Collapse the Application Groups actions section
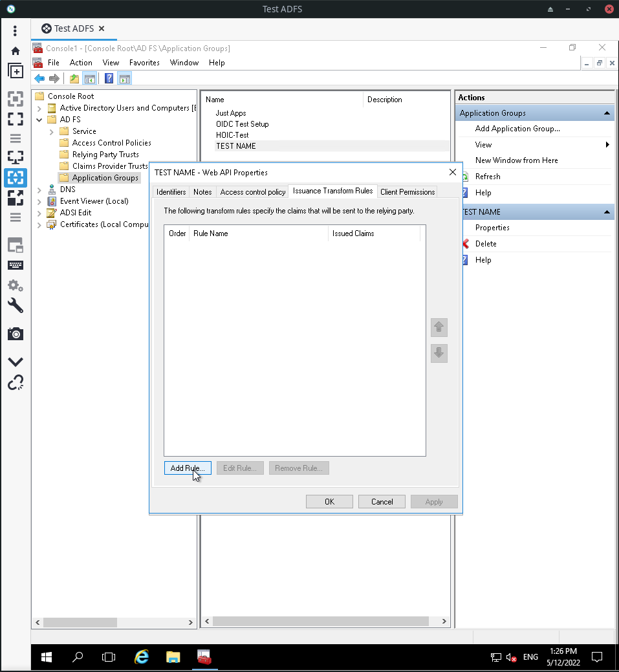The width and height of the screenshot is (619, 672). pos(607,113)
